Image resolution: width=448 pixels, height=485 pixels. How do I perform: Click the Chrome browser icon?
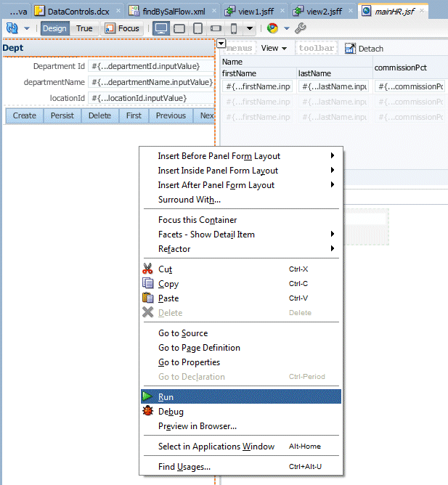pos(272,28)
